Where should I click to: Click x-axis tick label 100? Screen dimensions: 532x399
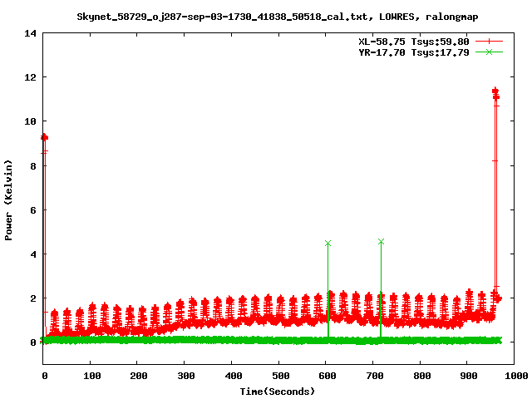tap(92, 376)
